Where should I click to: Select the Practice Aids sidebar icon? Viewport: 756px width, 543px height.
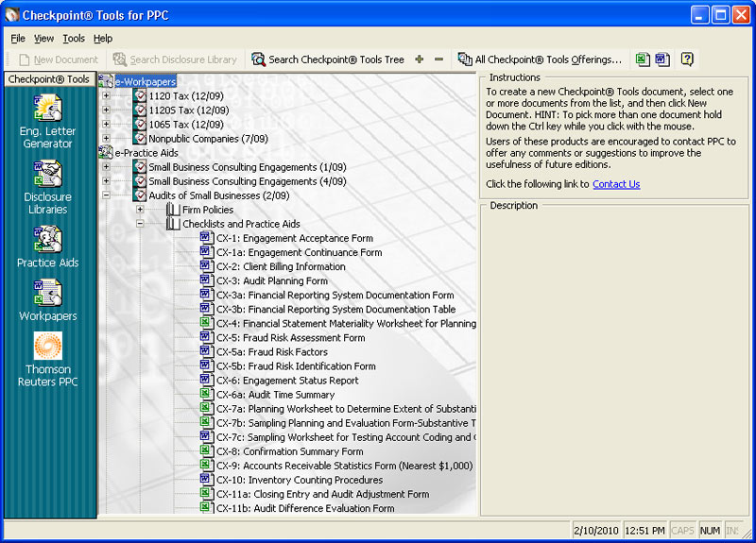pyautogui.click(x=47, y=246)
